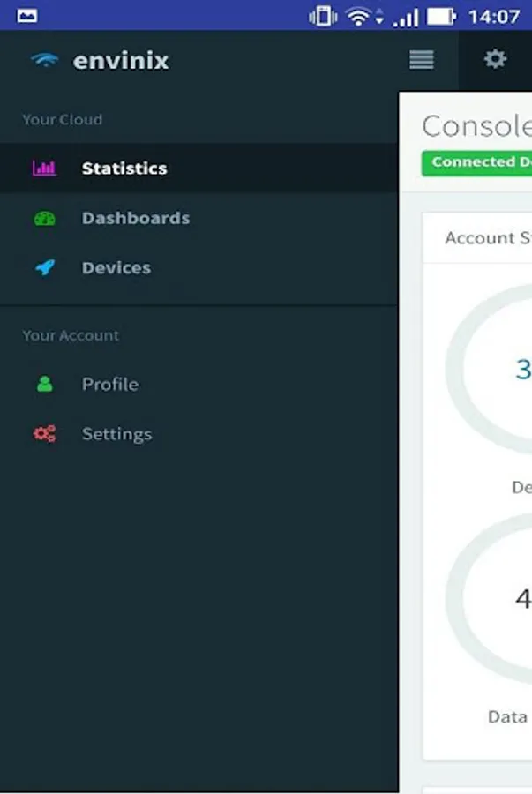Tap the Wi-Fi status bar icon

tap(358, 16)
